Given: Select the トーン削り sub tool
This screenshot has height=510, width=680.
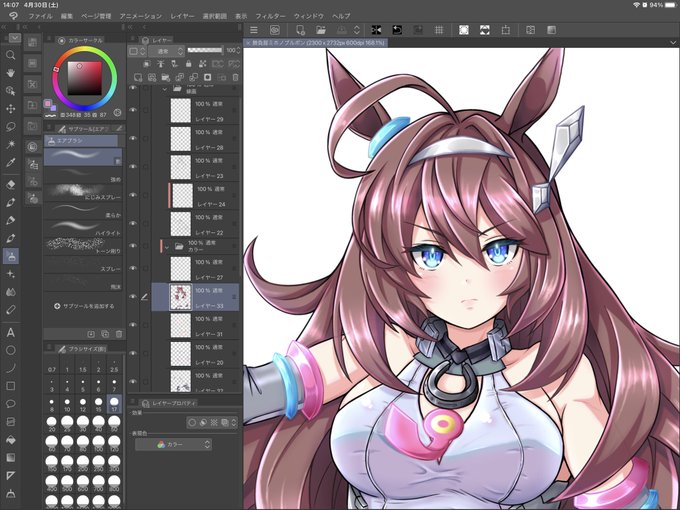Looking at the screenshot, I should point(83,246).
